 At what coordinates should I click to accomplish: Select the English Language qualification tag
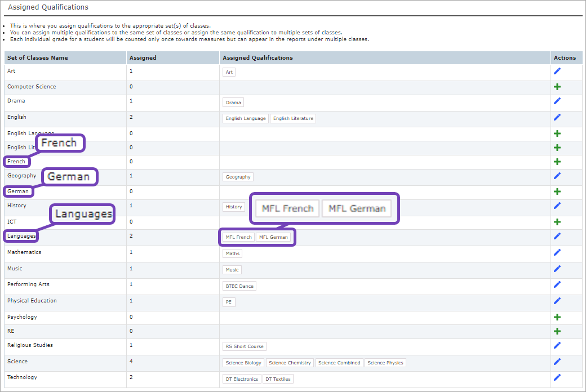245,119
